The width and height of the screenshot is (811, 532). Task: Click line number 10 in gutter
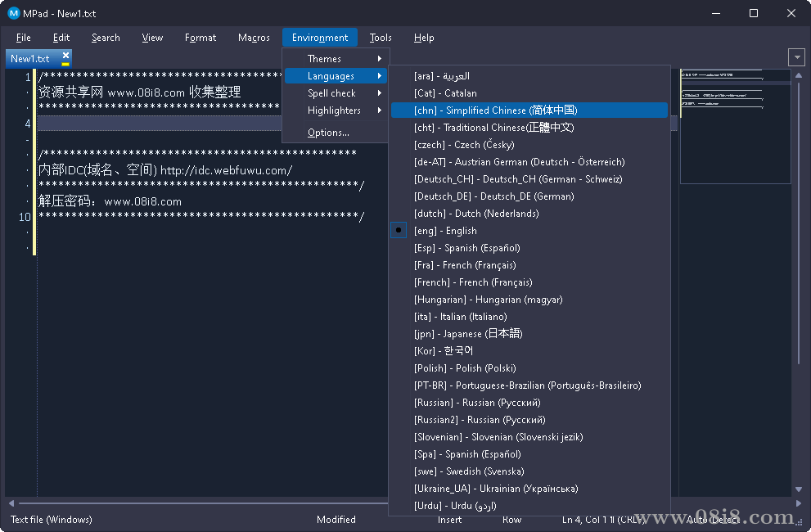(x=25, y=217)
